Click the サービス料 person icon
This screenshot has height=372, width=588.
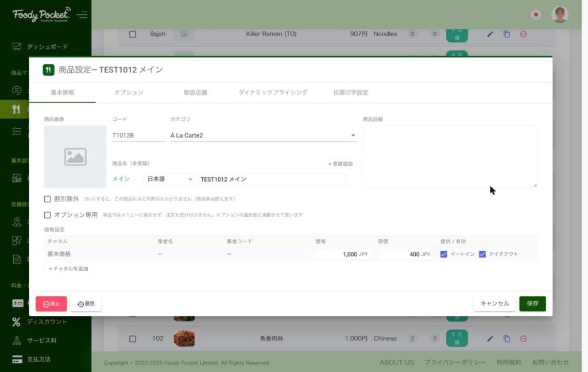click(17, 340)
